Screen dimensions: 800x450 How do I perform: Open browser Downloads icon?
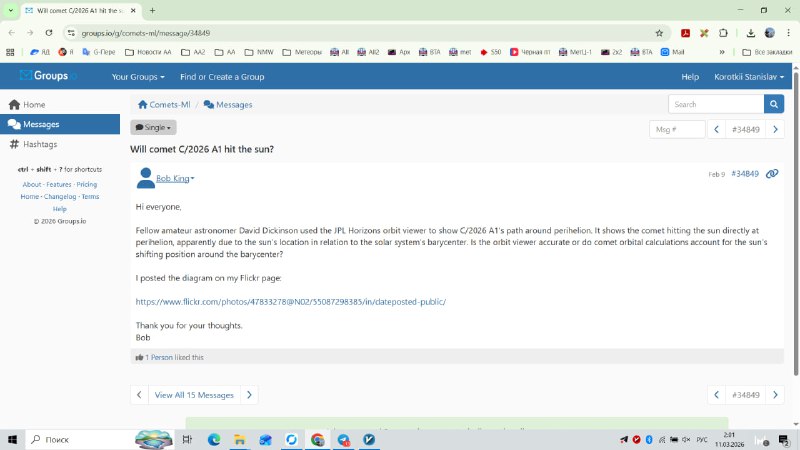tap(751, 33)
